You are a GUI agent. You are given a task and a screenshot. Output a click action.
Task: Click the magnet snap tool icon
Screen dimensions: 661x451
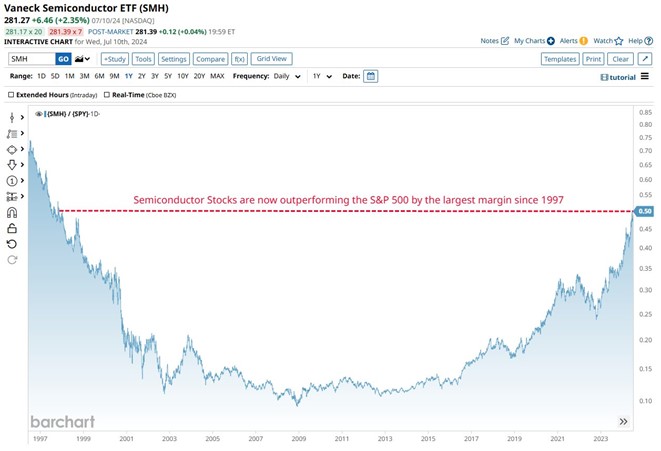pos(12,212)
